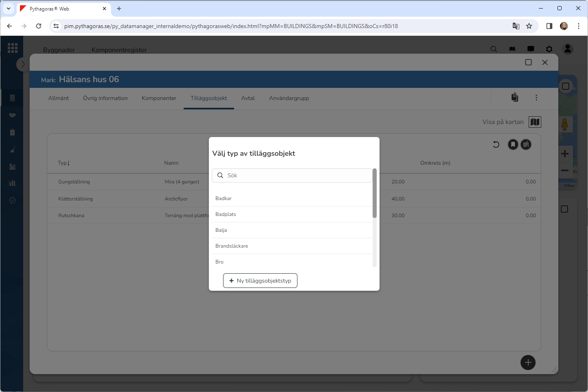The image size is (588, 392).
Task: Open the column settings icon above table
Action: [526, 144]
